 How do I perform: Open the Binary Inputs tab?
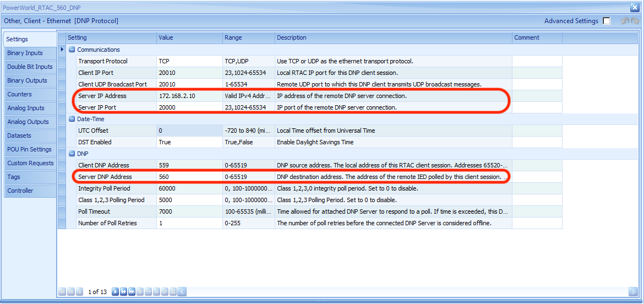(30, 53)
